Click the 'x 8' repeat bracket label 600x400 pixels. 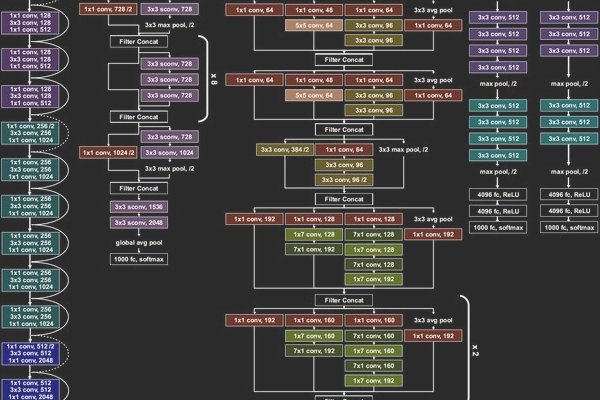(214, 76)
